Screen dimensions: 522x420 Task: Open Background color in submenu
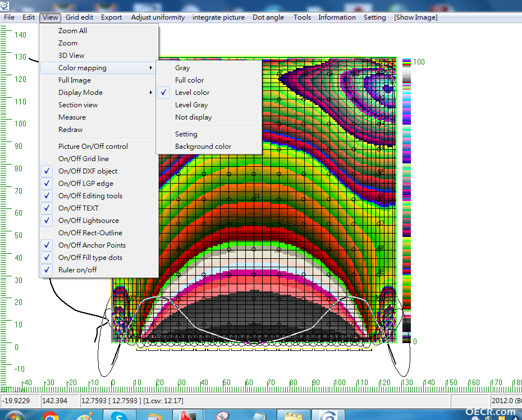click(x=203, y=147)
